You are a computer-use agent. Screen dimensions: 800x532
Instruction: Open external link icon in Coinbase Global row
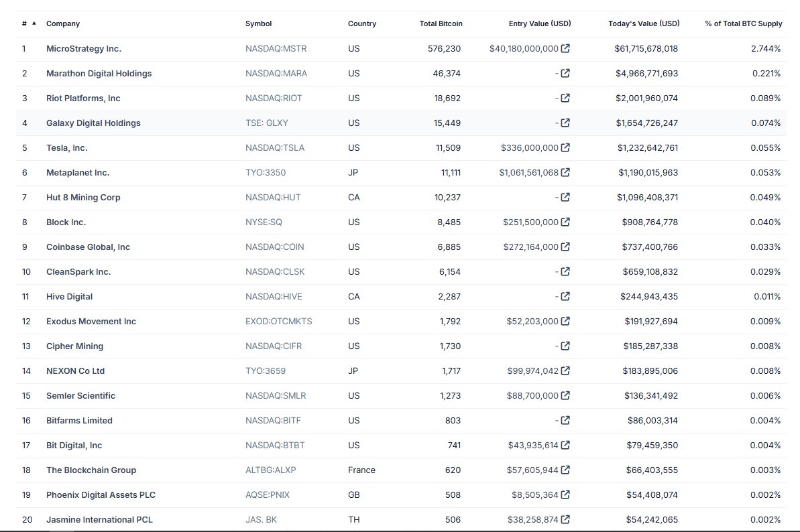click(565, 247)
